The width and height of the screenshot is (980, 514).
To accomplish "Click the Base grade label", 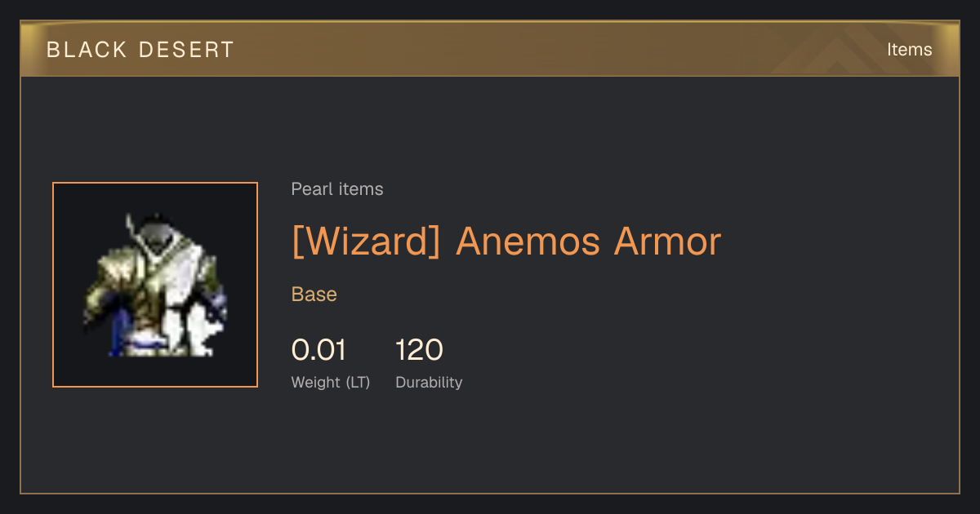I will (x=314, y=295).
